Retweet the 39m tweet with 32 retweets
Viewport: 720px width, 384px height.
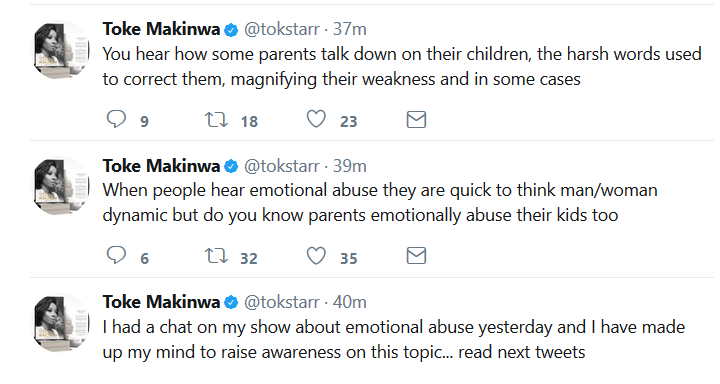click(x=216, y=256)
